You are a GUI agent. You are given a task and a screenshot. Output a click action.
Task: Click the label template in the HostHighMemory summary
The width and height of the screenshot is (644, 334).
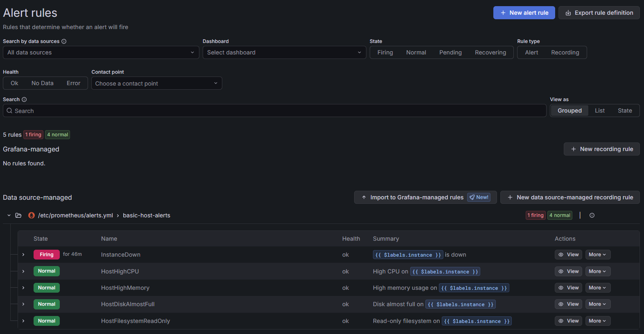[x=474, y=288]
